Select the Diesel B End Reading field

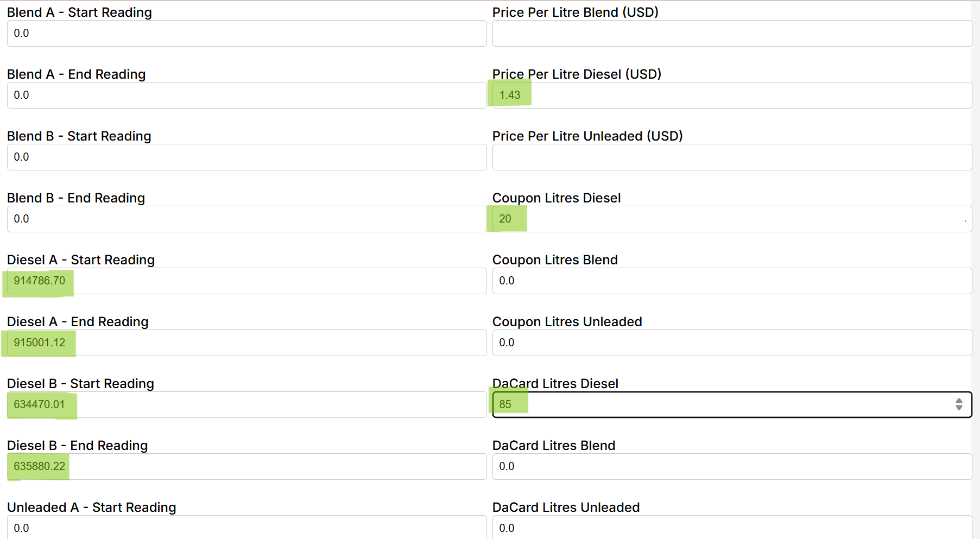click(246, 467)
